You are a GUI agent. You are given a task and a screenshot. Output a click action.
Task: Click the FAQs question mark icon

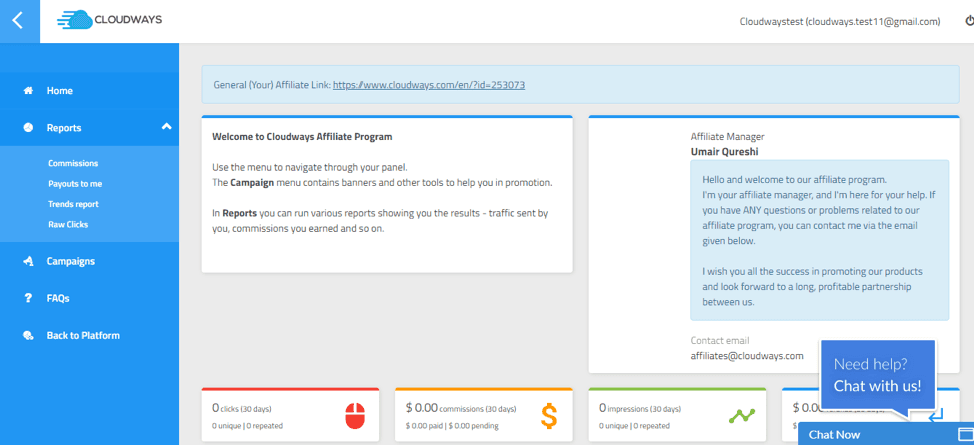tap(28, 298)
